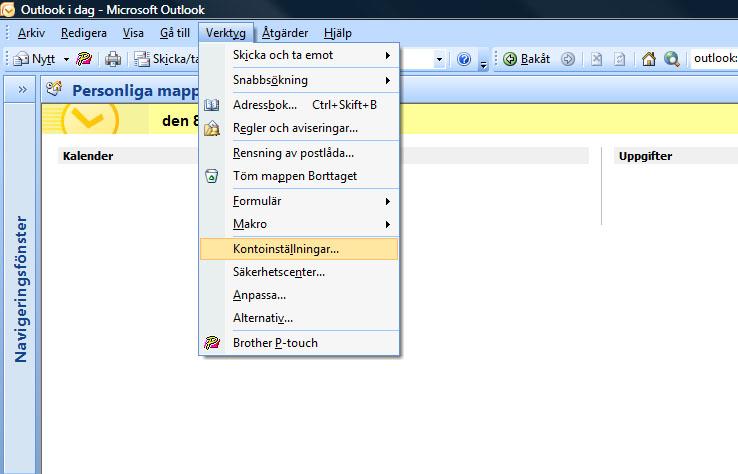Open the Redigera menu

click(84, 33)
